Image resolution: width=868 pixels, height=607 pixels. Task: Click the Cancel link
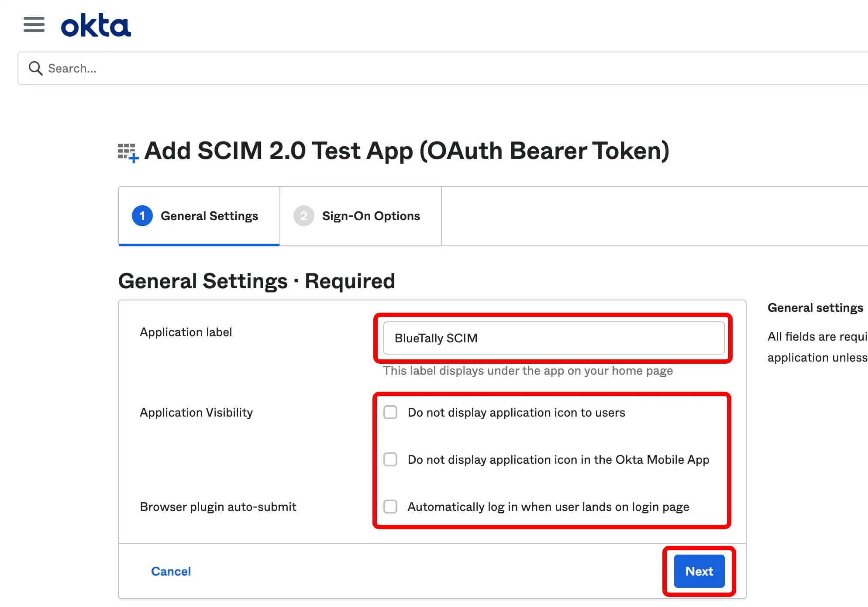(x=171, y=571)
